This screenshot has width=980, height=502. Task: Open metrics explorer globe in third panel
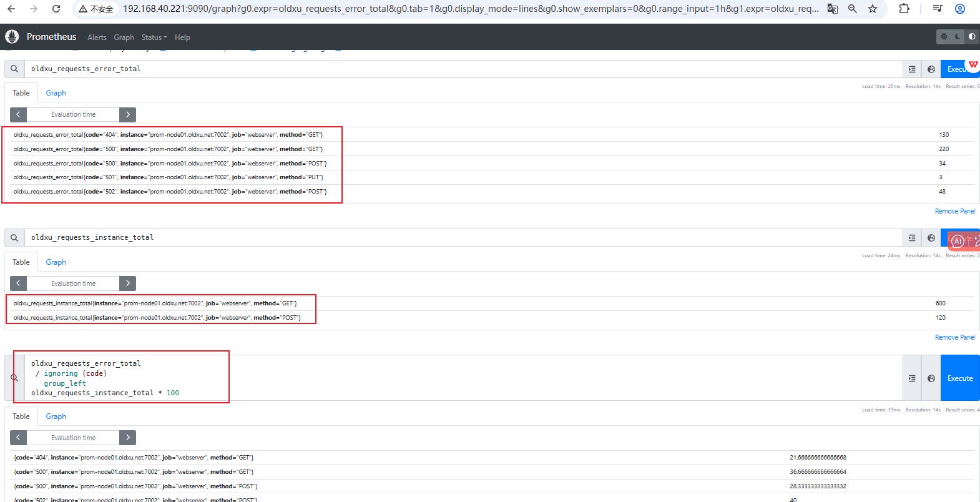click(x=931, y=378)
